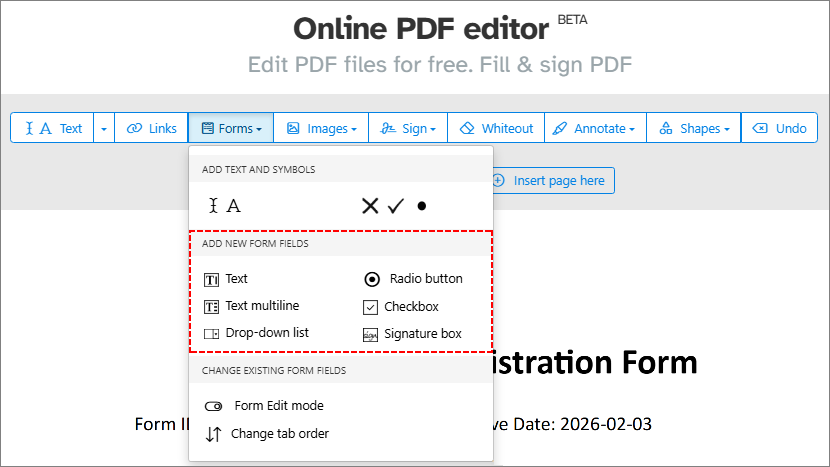
Task: Open the Sign dropdown
Action: pyautogui.click(x=408, y=128)
